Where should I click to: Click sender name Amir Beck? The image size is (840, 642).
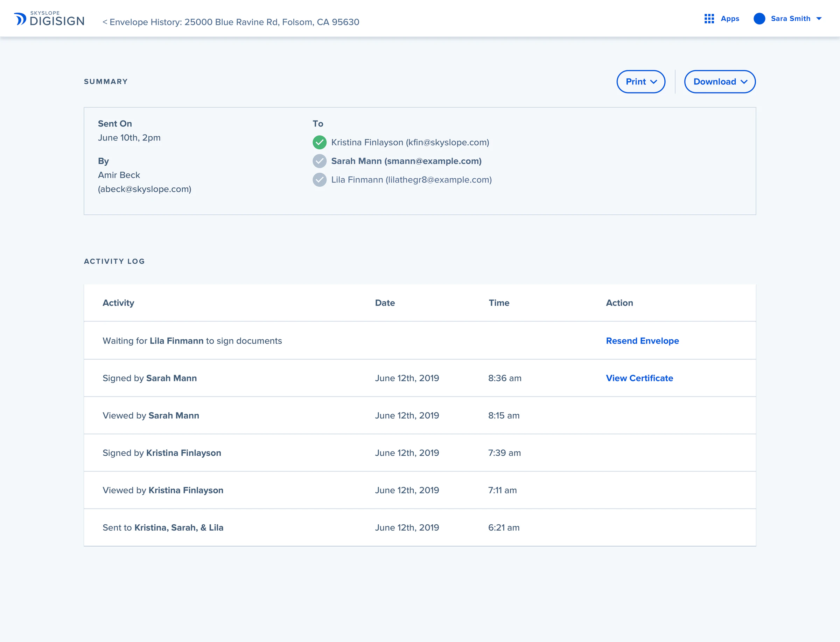[x=119, y=175]
